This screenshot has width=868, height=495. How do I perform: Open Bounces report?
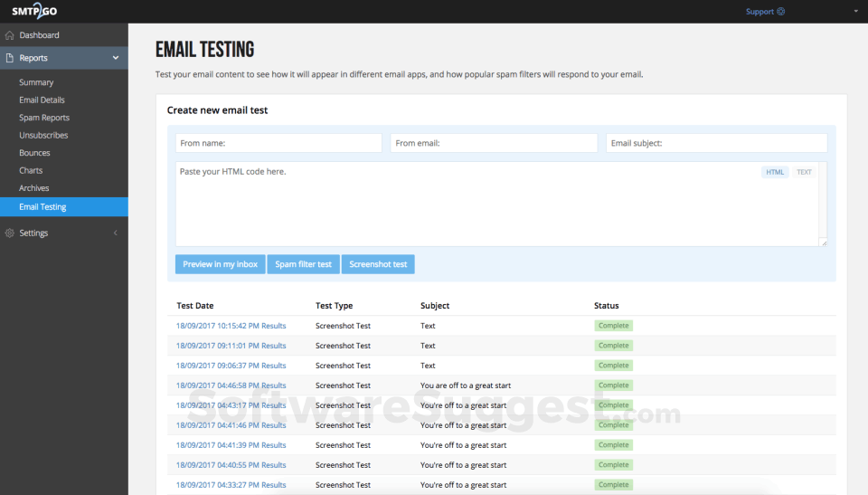pos(34,153)
